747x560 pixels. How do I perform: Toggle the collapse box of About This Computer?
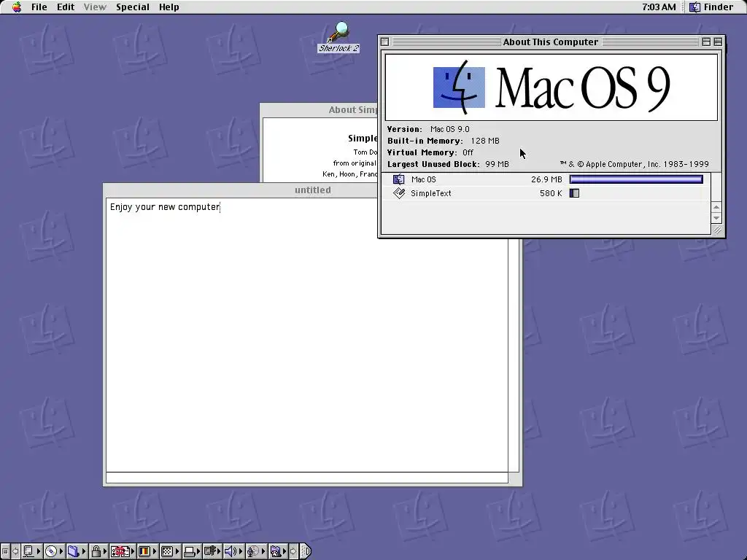pos(718,42)
